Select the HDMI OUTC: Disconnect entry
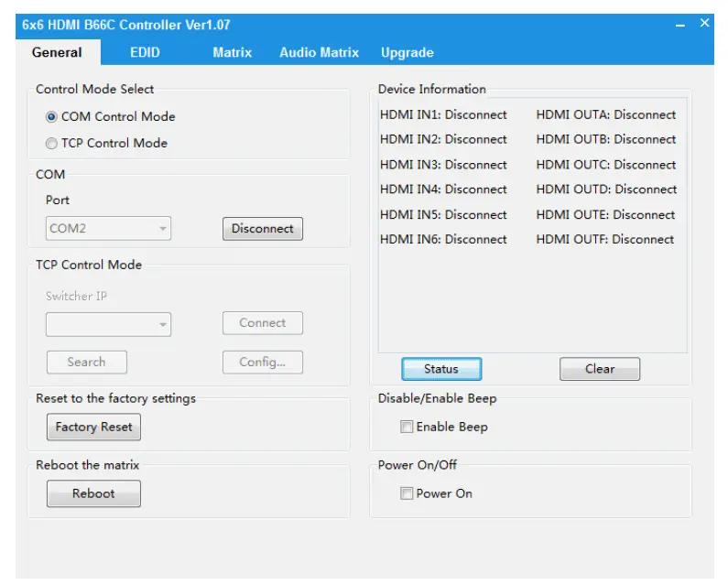728x585 pixels. pos(606,165)
